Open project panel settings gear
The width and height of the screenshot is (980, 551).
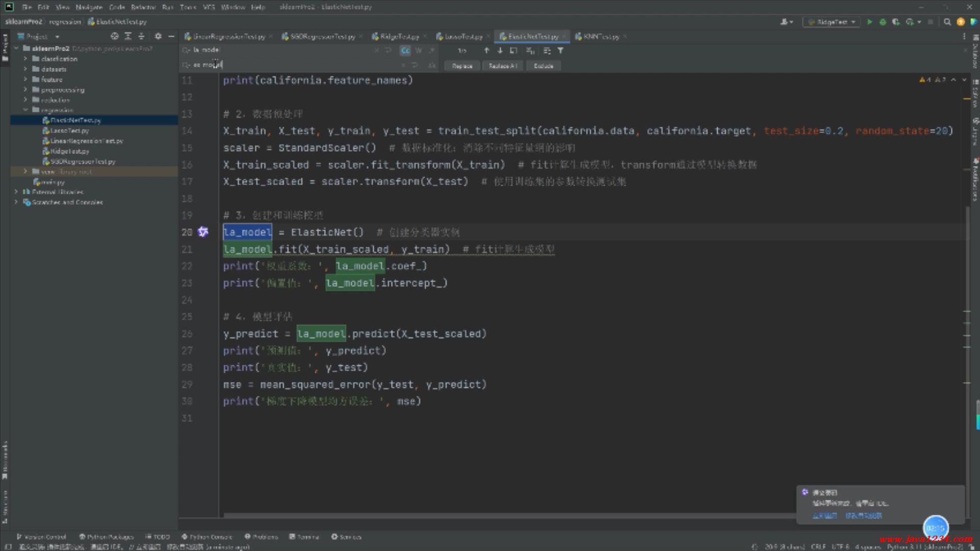click(x=158, y=36)
